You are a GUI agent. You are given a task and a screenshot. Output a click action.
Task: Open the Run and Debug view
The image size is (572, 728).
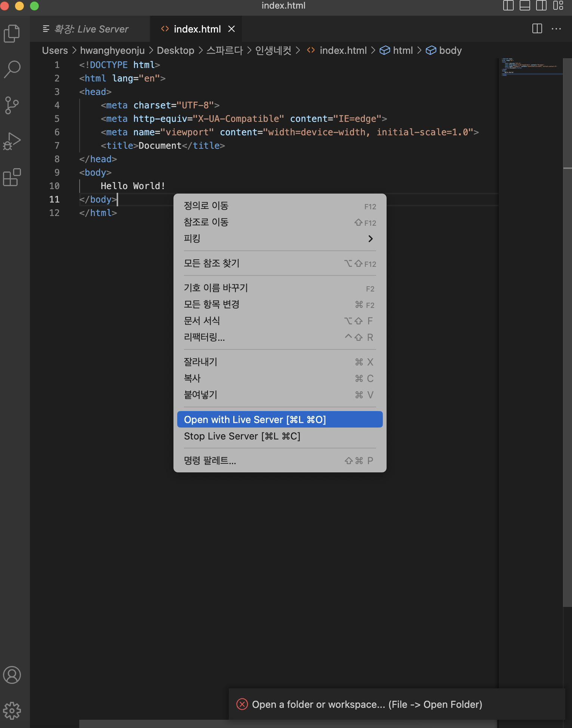(x=12, y=141)
